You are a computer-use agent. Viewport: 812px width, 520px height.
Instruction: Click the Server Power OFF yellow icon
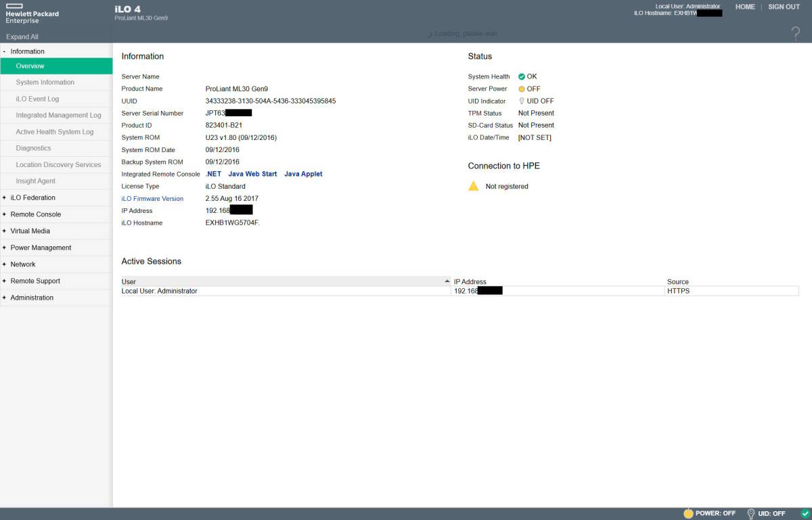coord(522,89)
